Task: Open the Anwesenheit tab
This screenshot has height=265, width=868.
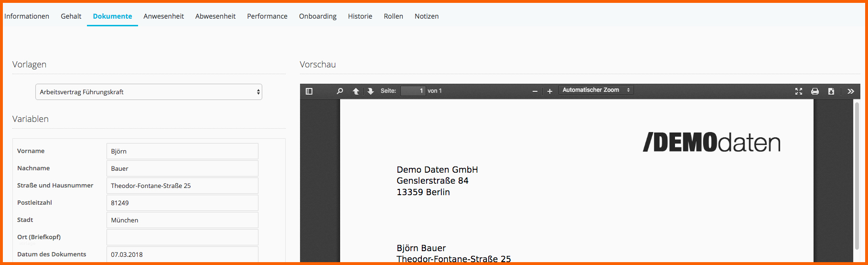Action: point(163,16)
